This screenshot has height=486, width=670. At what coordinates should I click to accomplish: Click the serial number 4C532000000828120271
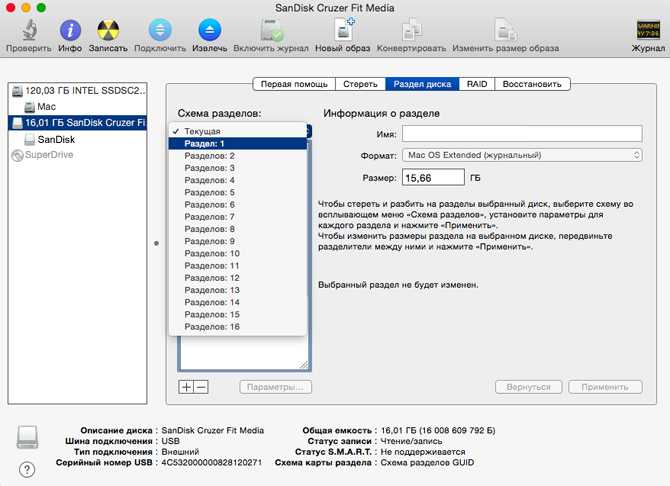coord(212,462)
